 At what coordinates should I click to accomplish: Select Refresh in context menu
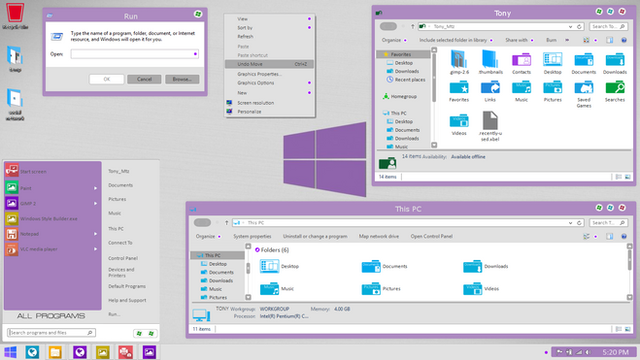coord(269,36)
